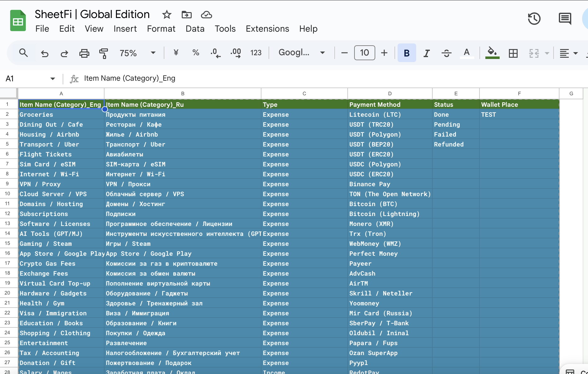Click the font size input field
Image resolution: width=588 pixels, height=374 pixels.
pyautogui.click(x=364, y=53)
